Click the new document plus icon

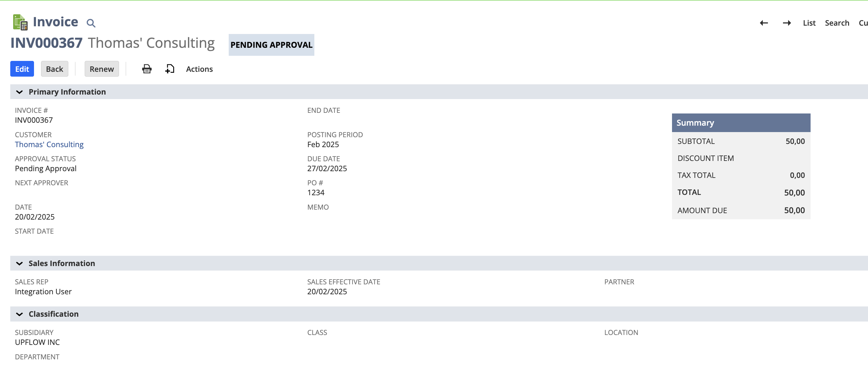[x=170, y=69]
